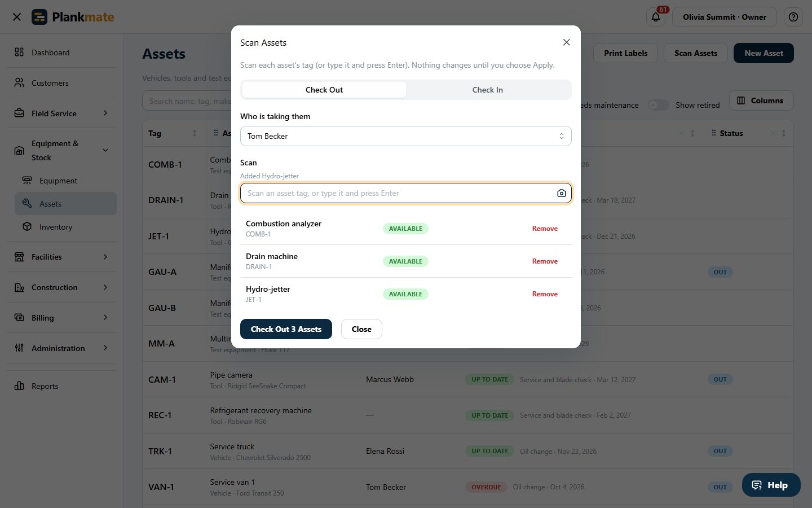Click the Print Labels button

pos(626,53)
